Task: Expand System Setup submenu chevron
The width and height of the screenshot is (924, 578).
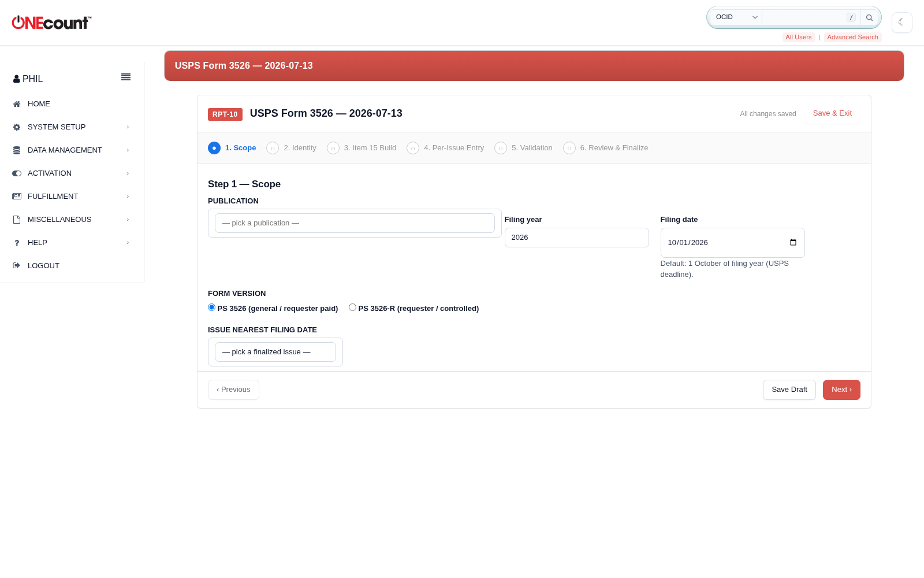Action: tap(128, 127)
